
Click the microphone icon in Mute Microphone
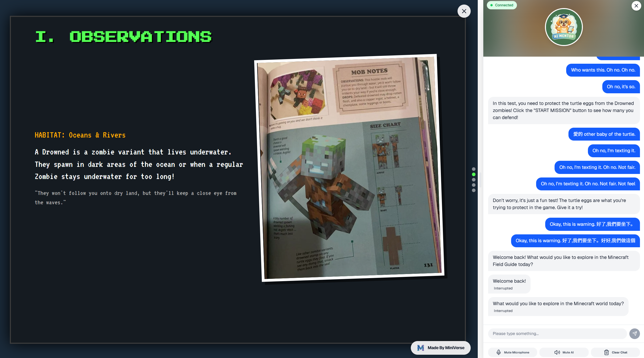pyautogui.click(x=498, y=352)
